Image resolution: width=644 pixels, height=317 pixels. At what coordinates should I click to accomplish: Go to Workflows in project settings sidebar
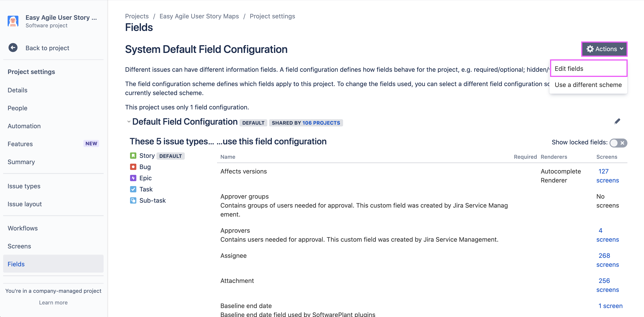pos(23,228)
